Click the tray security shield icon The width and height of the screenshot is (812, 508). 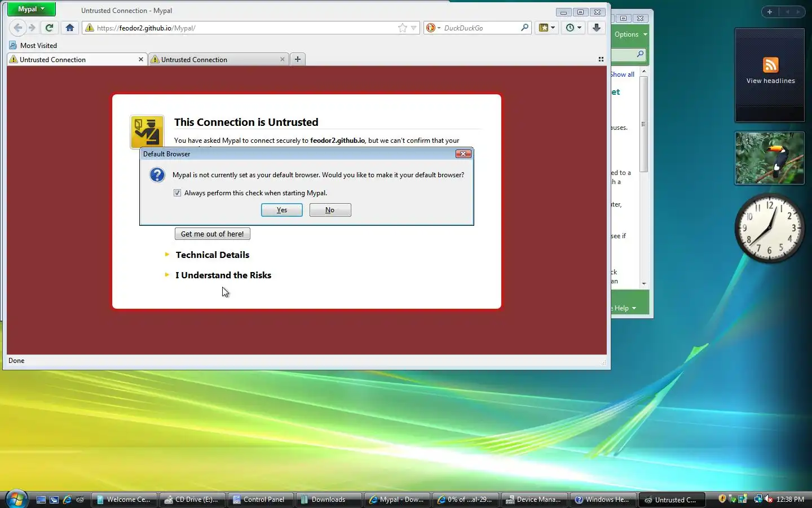click(x=722, y=499)
